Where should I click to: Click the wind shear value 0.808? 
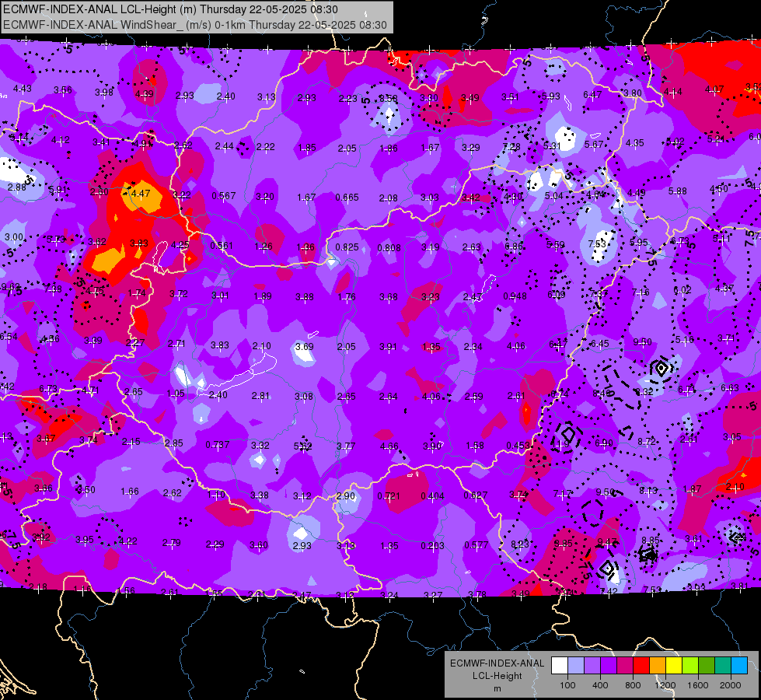389,248
